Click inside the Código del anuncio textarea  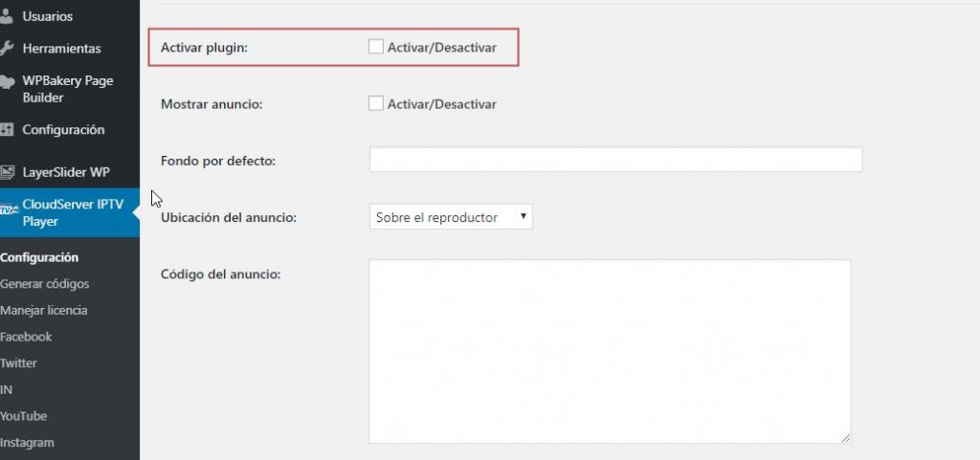610,351
